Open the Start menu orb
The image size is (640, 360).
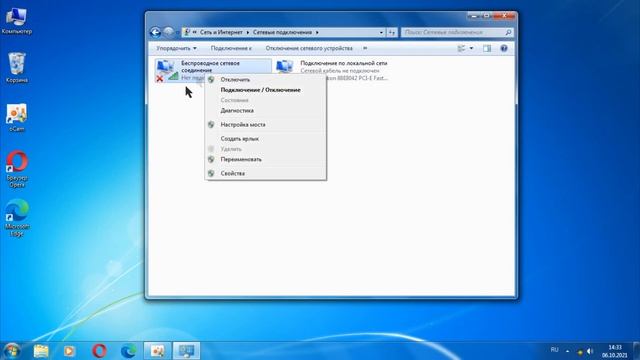11,351
